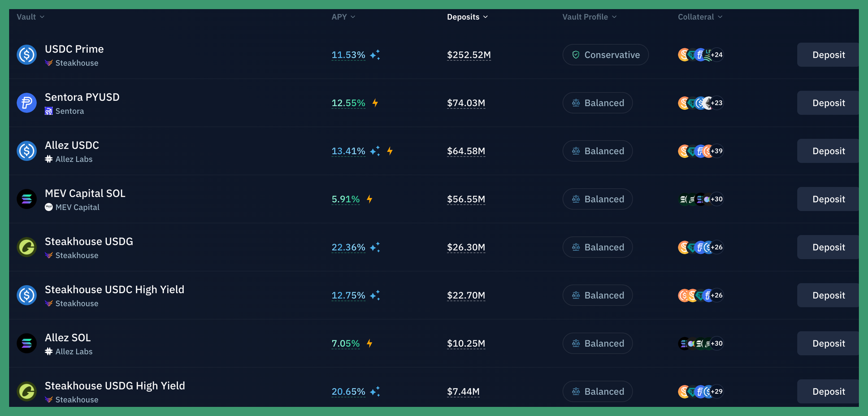This screenshot has width=868, height=416.
Task: Sort by the APY column header
Action: [x=343, y=17]
